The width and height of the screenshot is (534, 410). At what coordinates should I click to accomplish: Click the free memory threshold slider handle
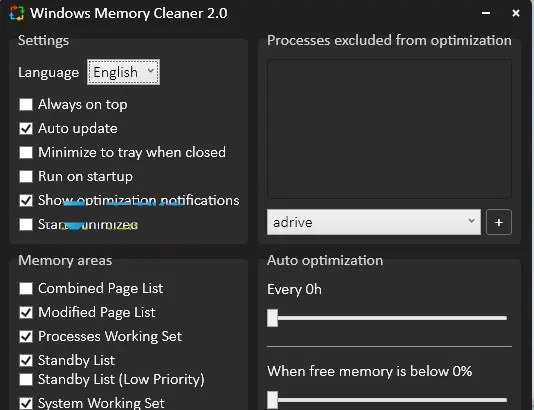tap(272, 400)
